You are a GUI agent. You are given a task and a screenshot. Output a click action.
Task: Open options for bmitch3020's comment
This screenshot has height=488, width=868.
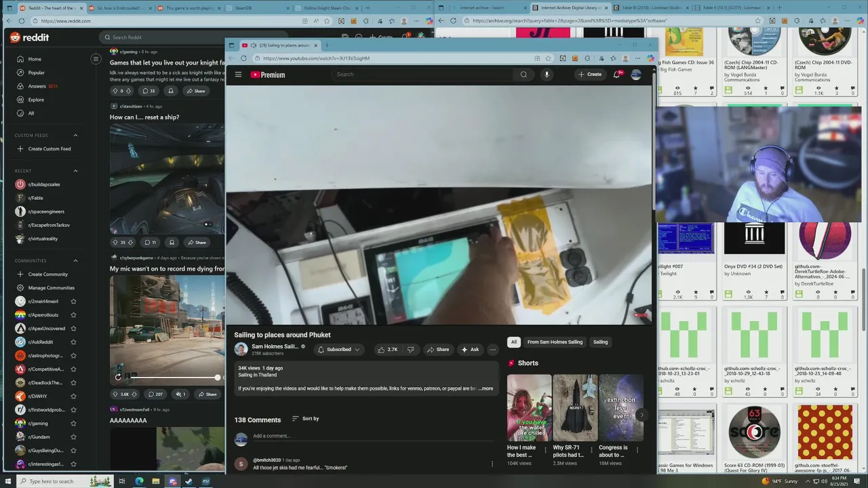click(492, 464)
